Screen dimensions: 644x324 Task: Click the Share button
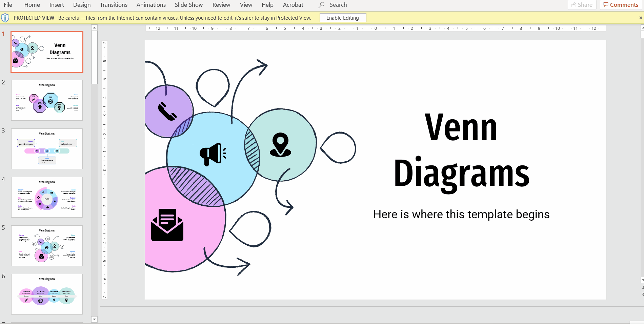click(x=582, y=5)
